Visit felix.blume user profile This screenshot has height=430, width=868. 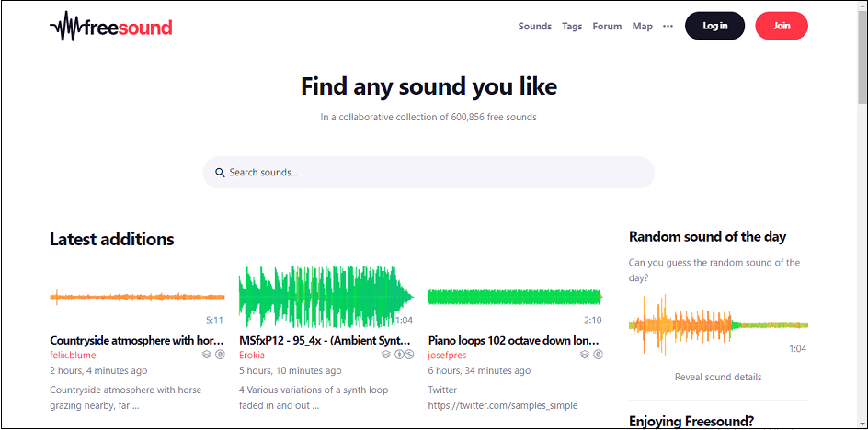73,355
